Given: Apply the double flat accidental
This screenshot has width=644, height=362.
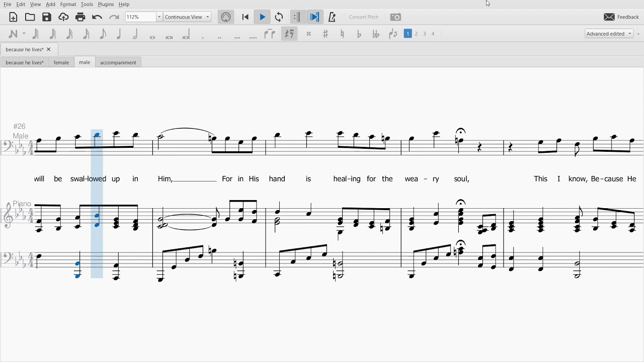Looking at the screenshot, I should point(376,34).
